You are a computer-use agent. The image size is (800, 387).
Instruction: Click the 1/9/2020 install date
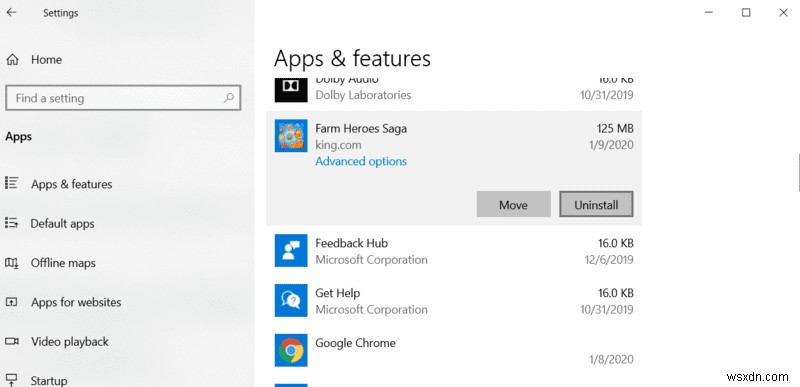(x=611, y=145)
